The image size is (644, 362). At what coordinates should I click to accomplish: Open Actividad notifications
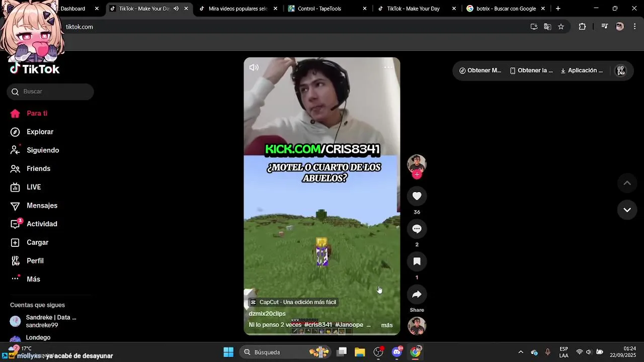pos(34,224)
